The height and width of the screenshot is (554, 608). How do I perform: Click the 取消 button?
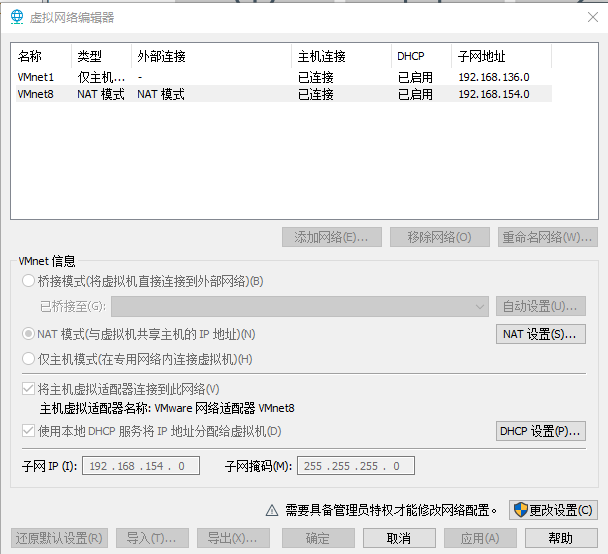399,538
